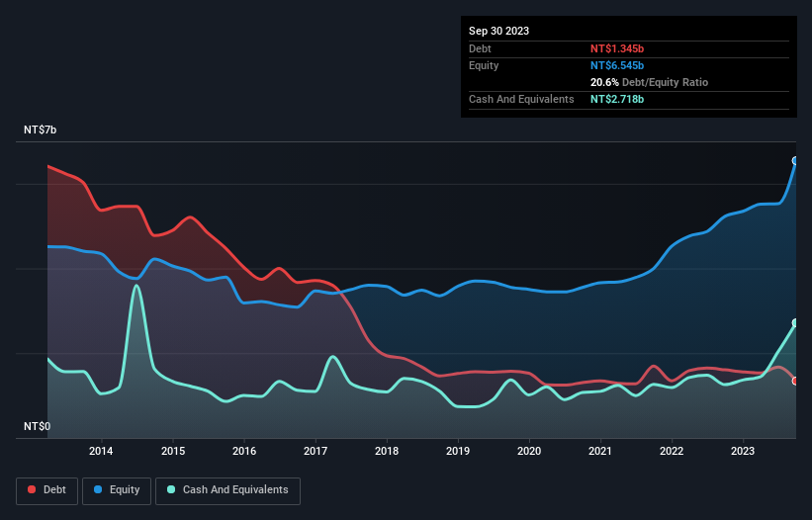812x520 pixels.
Task: Select the NT$2.718b cash value
Action: pyautogui.click(x=617, y=99)
